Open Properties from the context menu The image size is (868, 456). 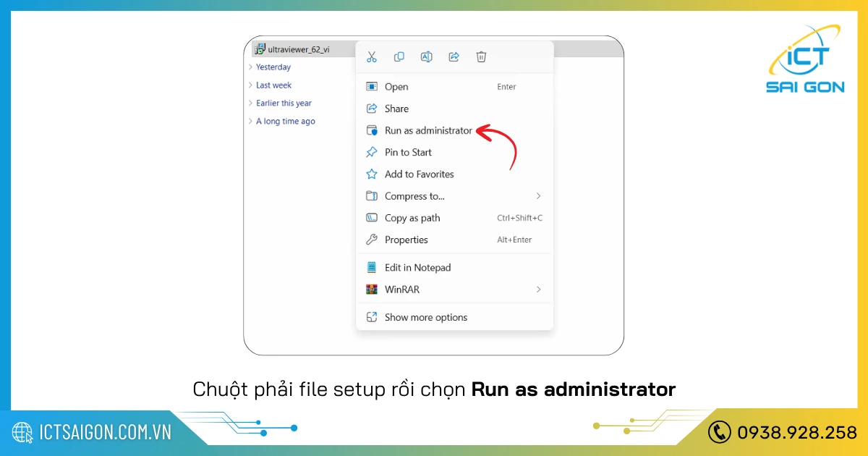click(x=454, y=240)
